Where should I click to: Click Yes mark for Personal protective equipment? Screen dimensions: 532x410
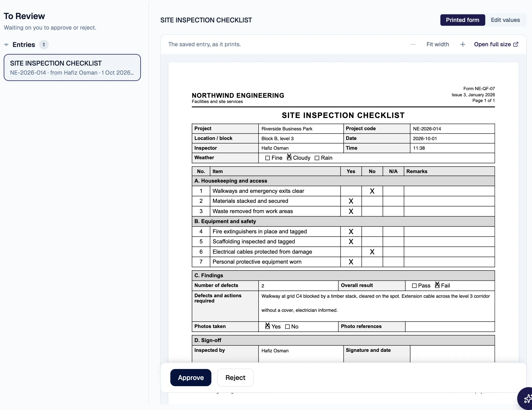click(351, 262)
